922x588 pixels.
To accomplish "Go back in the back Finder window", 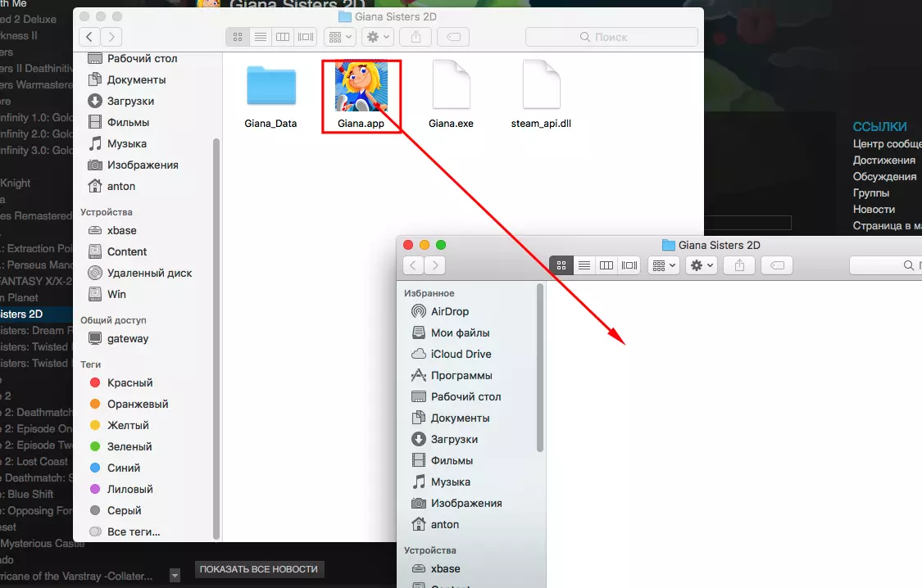I will [x=89, y=37].
